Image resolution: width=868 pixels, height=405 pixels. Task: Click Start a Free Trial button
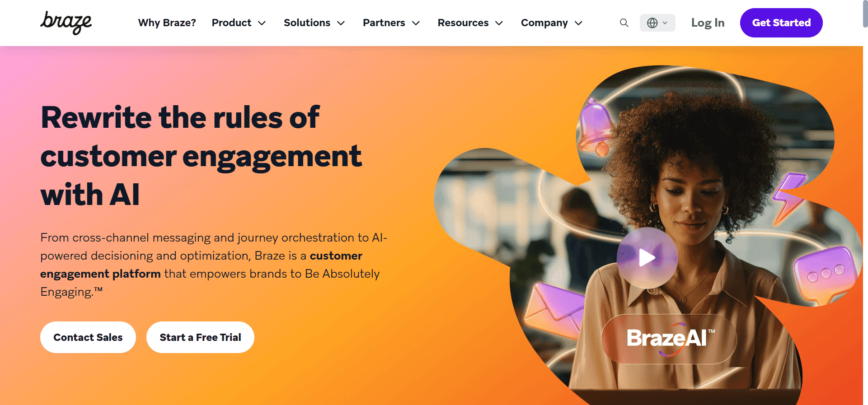(200, 337)
